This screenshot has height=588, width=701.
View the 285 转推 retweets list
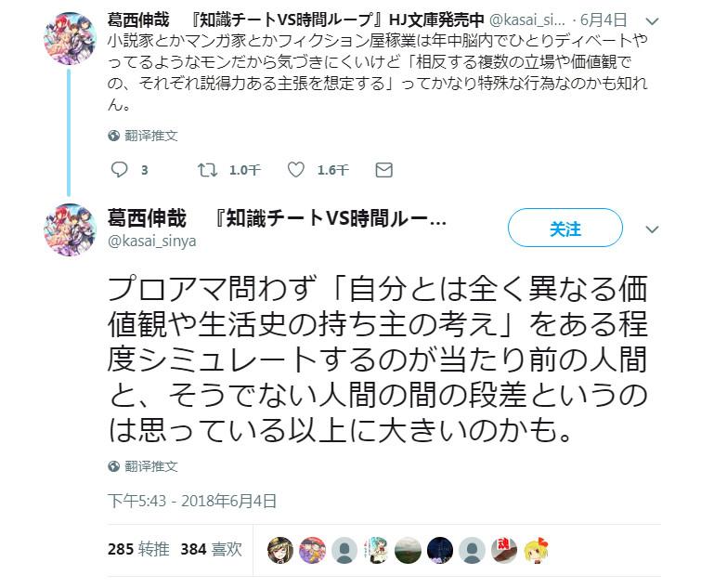pyautogui.click(x=138, y=549)
